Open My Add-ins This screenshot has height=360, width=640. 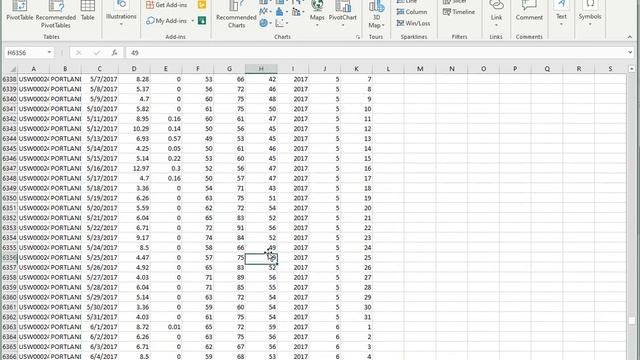coord(167,20)
